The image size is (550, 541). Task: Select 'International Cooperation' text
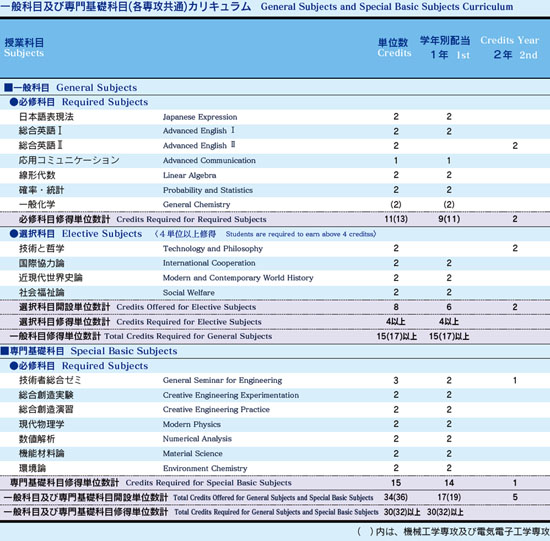(x=209, y=263)
